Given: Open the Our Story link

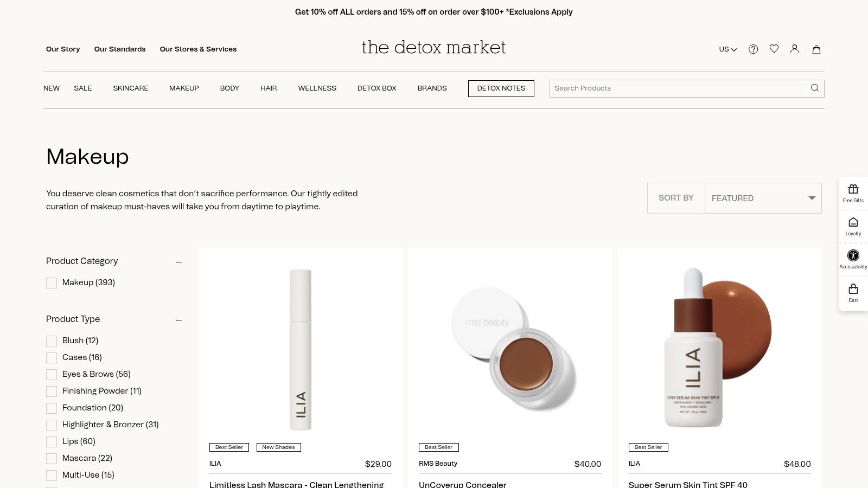Looking at the screenshot, I should [63, 49].
